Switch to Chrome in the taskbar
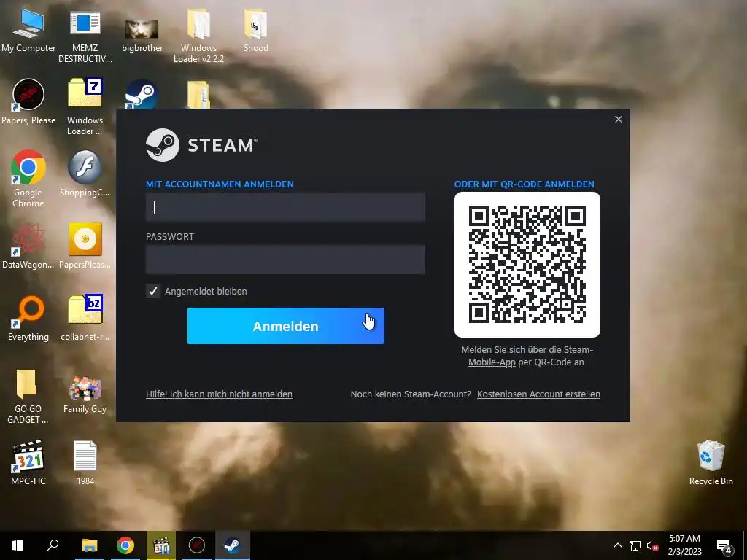This screenshot has width=747, height=560. [x=125, y=545]
